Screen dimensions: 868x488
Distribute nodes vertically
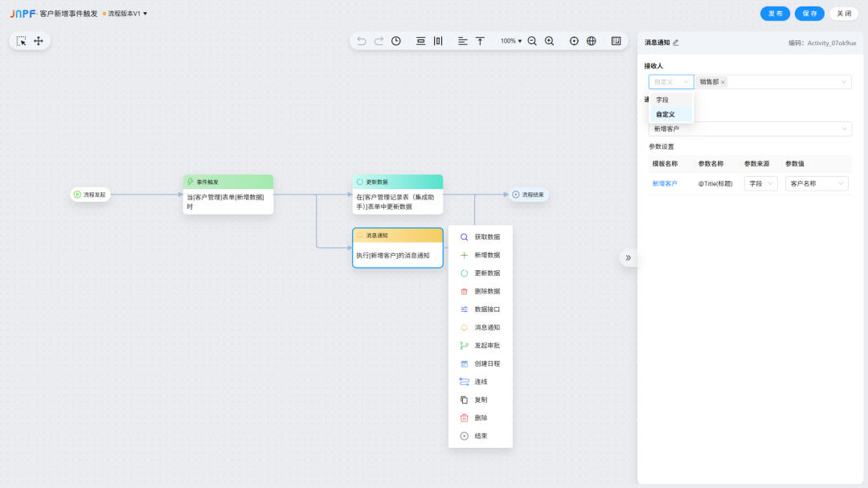[x=420, y=41]
